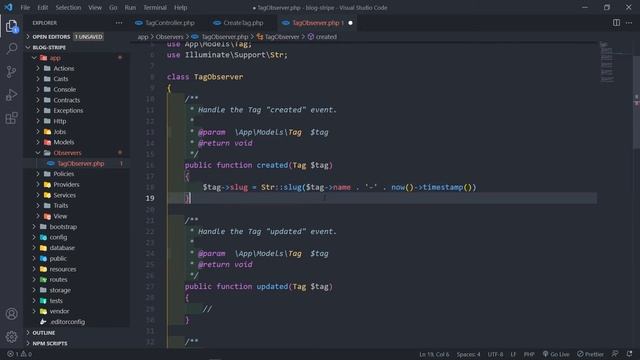Click the unsaved dot on TagObserver.php tab

click(x=350, y=23)
